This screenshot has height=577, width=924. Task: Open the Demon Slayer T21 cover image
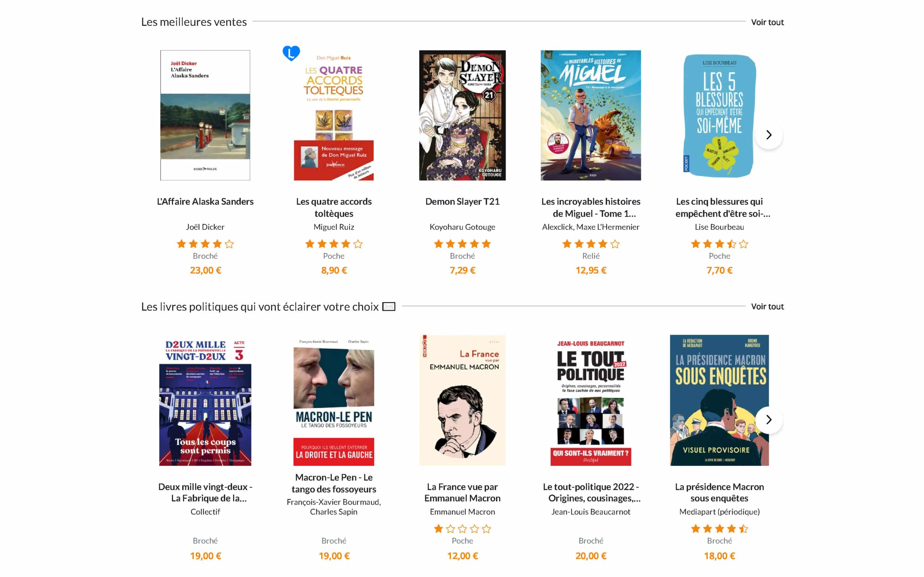(x=462, y=115)
